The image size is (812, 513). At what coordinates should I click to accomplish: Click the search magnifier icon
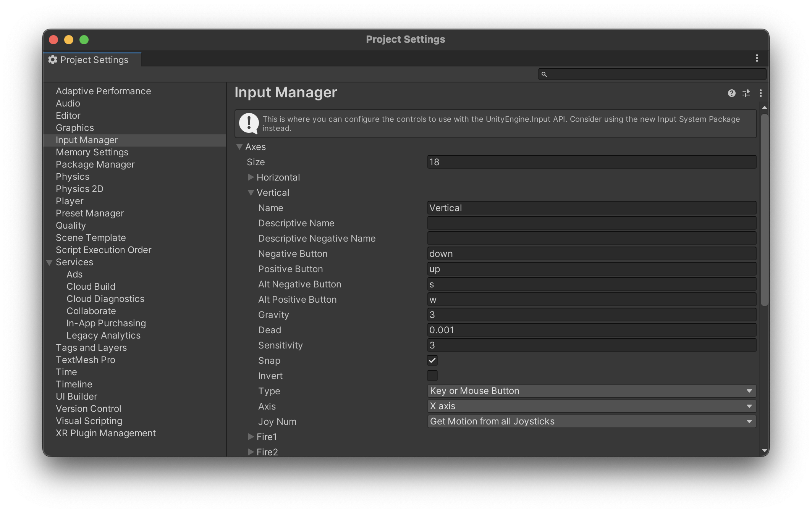pyautogui.click(x=544, y=74)
